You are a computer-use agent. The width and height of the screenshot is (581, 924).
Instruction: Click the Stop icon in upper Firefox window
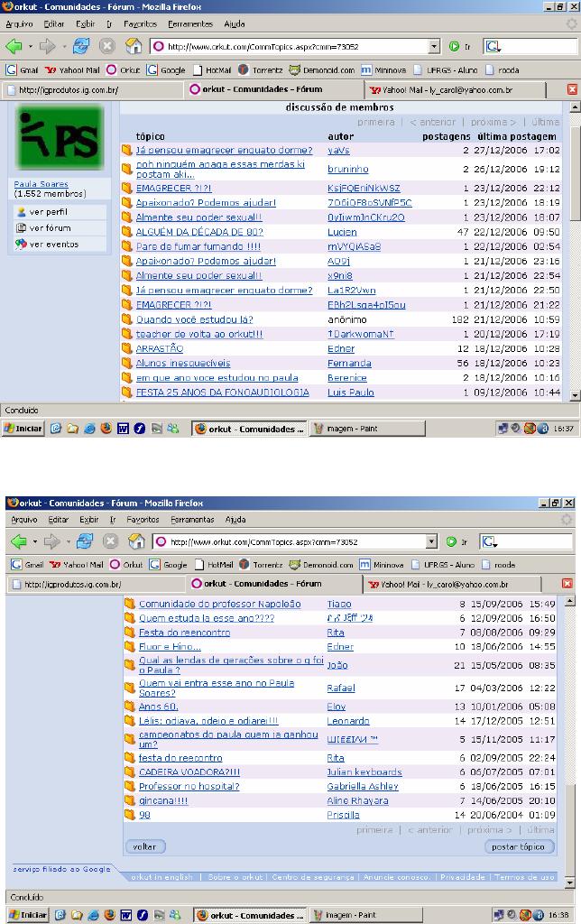click(107, 46)
